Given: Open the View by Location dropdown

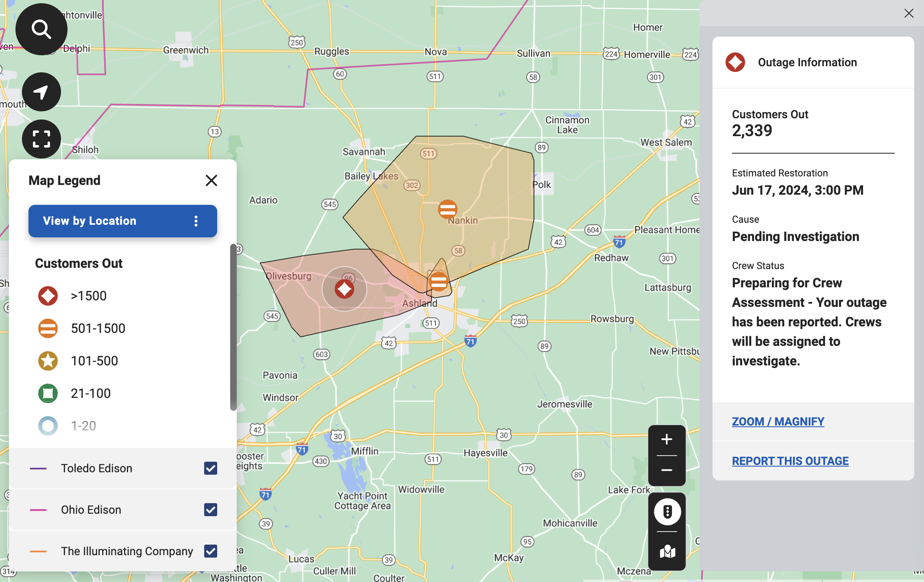Looking at the screenshot, I should [x=123, y=221].
